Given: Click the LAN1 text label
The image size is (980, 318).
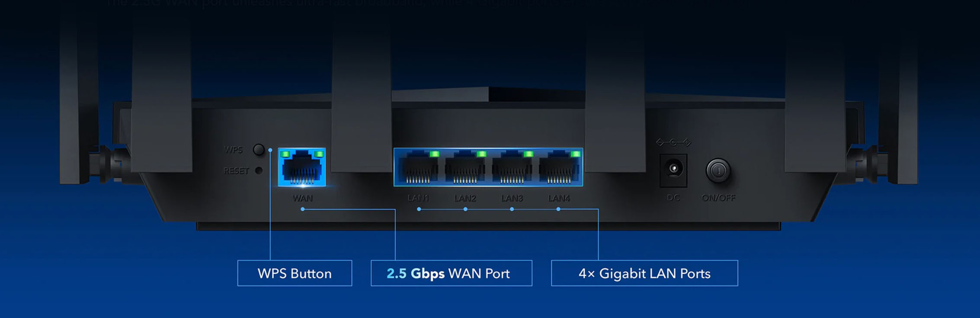Looking at the screenshot, I should click(418, 198).
